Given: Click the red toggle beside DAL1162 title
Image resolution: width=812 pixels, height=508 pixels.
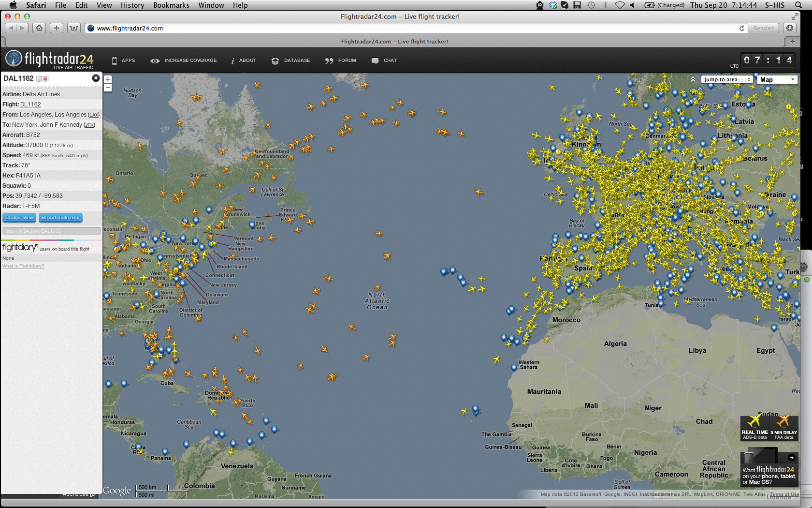Looking at the screenshot, I should (45, 79).
